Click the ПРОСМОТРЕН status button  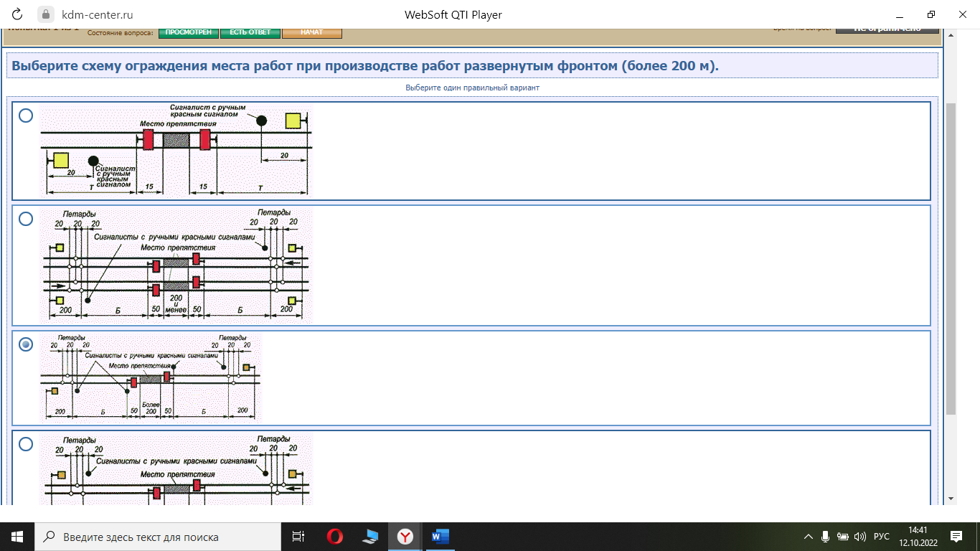[189, 32]
